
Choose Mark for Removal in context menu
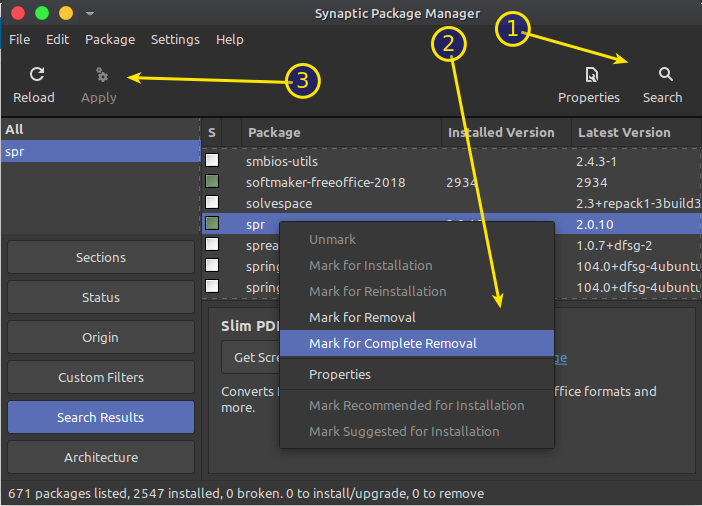[417, 317]
